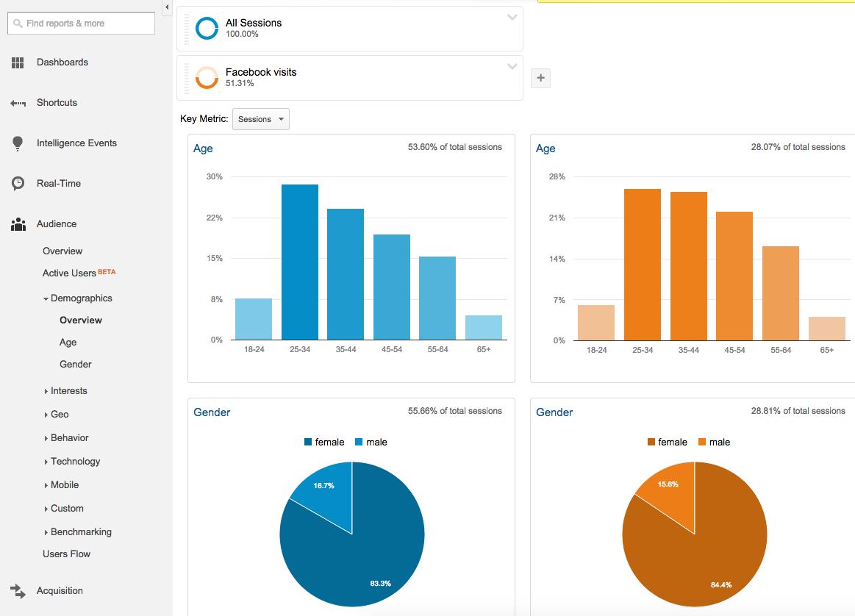Switch to the Gender report
855x616 pixels.
point(75,364)
